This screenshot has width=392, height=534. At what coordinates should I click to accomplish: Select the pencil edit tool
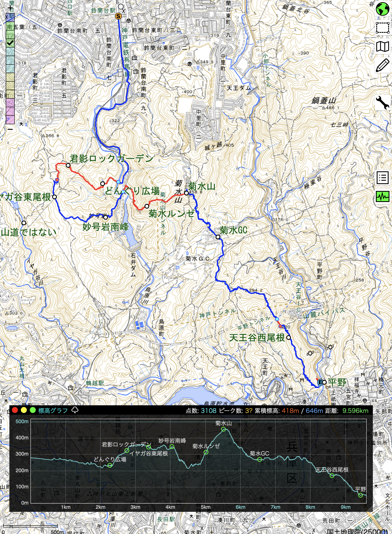pos(382,65)
